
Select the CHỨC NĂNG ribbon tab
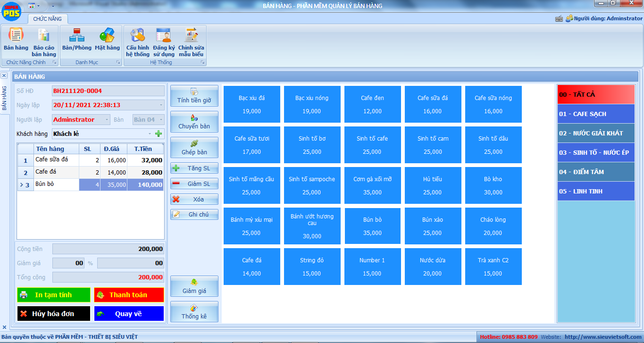(47, 19)
